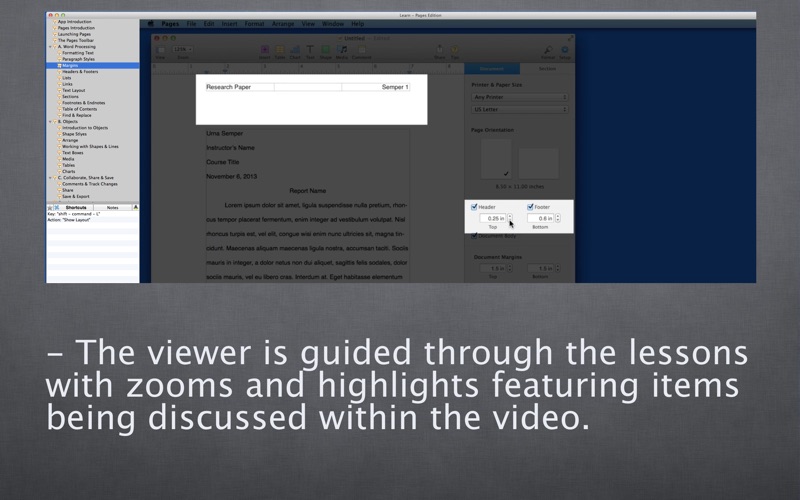Viewport: 800px width, 500px height.
Task: Select the Margins lesson
Action: coord(92,65)
